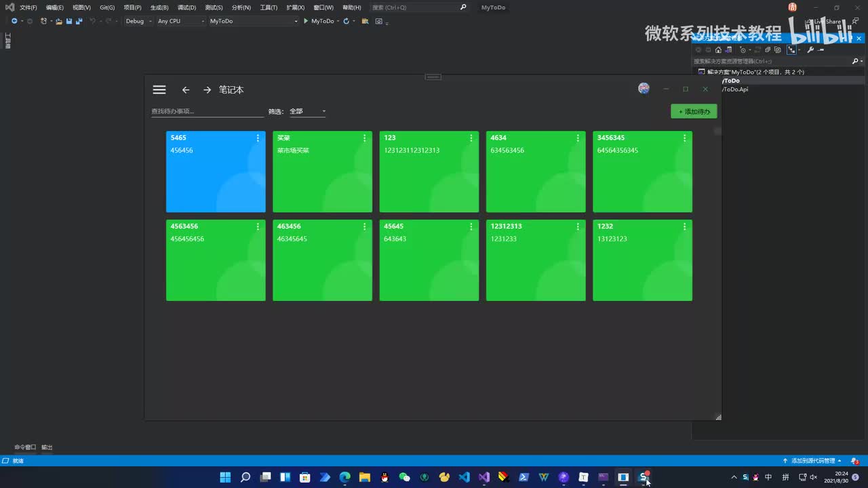Open the three-dot menu on card 45645

pyautogui.click(x=471, y=226)
